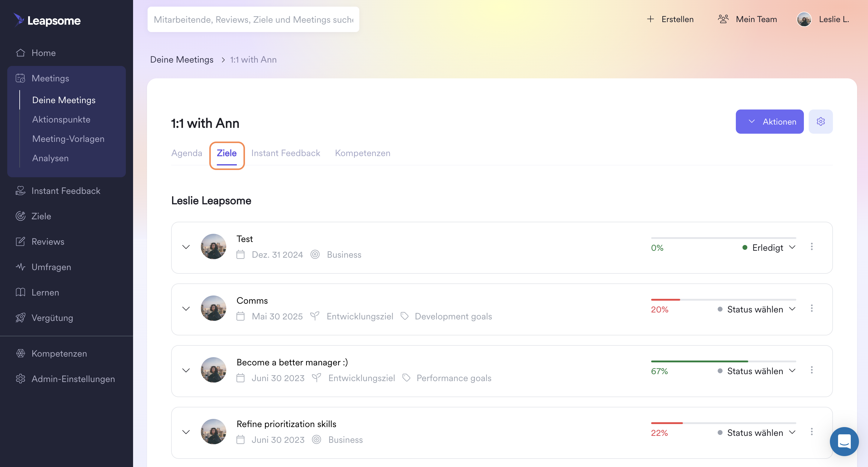Switch to the Agenda tab

tap(186, 153)
